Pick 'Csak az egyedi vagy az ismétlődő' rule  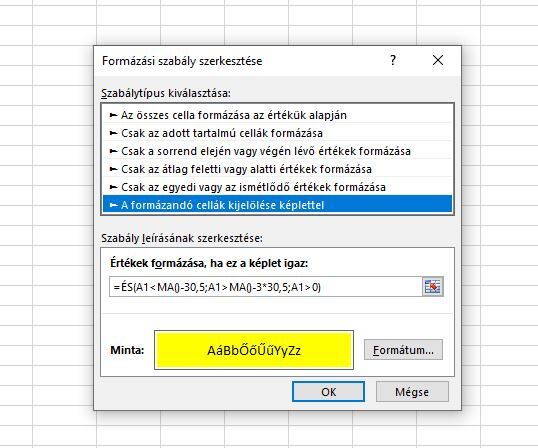click(277, 187)
